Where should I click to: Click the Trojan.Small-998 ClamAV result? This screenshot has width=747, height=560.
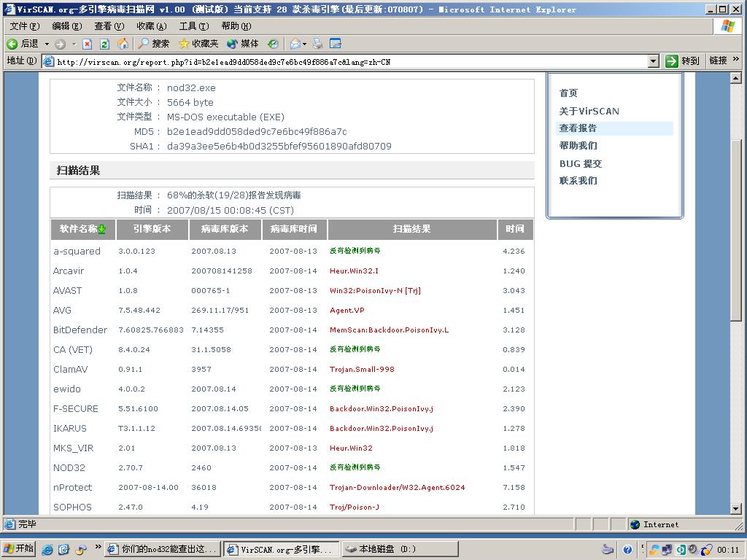362,369
